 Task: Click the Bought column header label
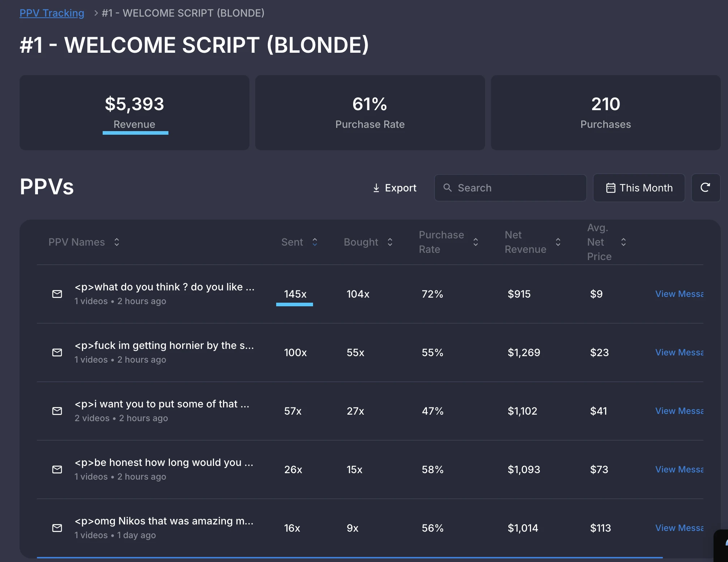361,242
